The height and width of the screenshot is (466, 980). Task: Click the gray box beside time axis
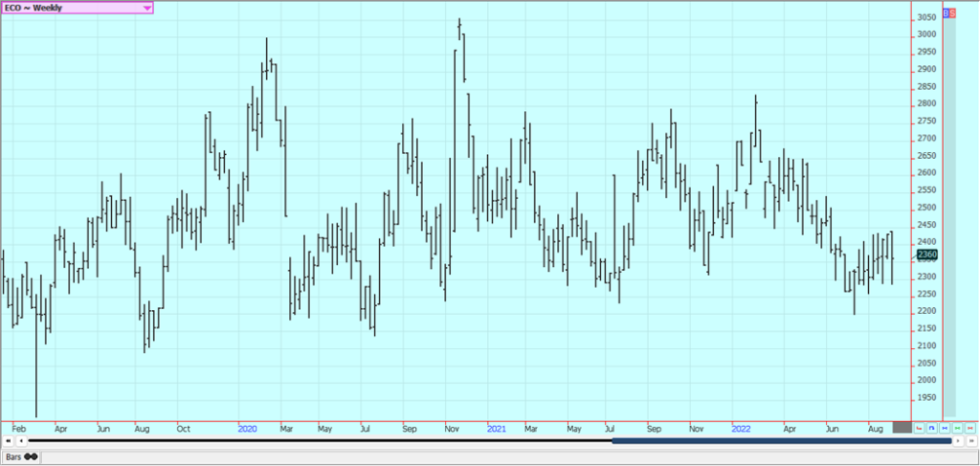tap(902, 428)
